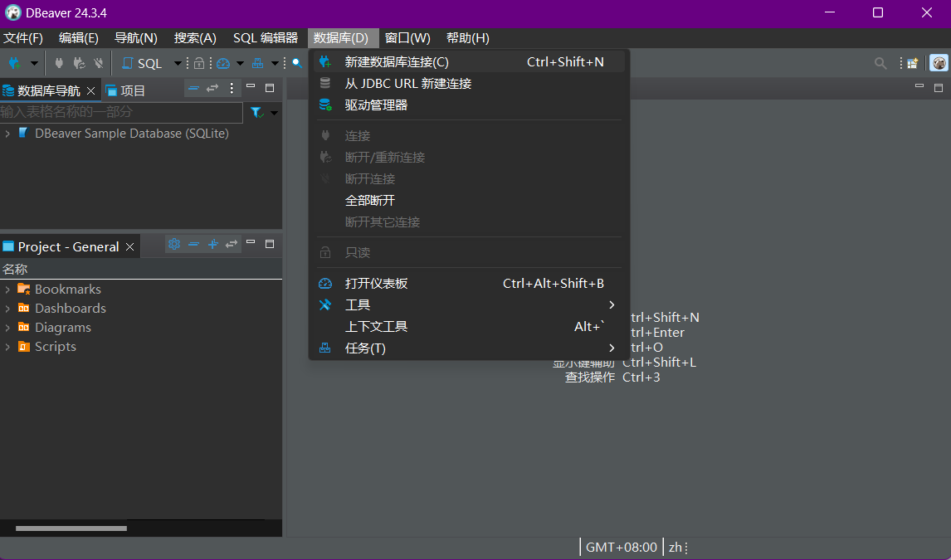
Task: Open dropdown arrow beside dashboard gauge icon
Action: [240, 63]
